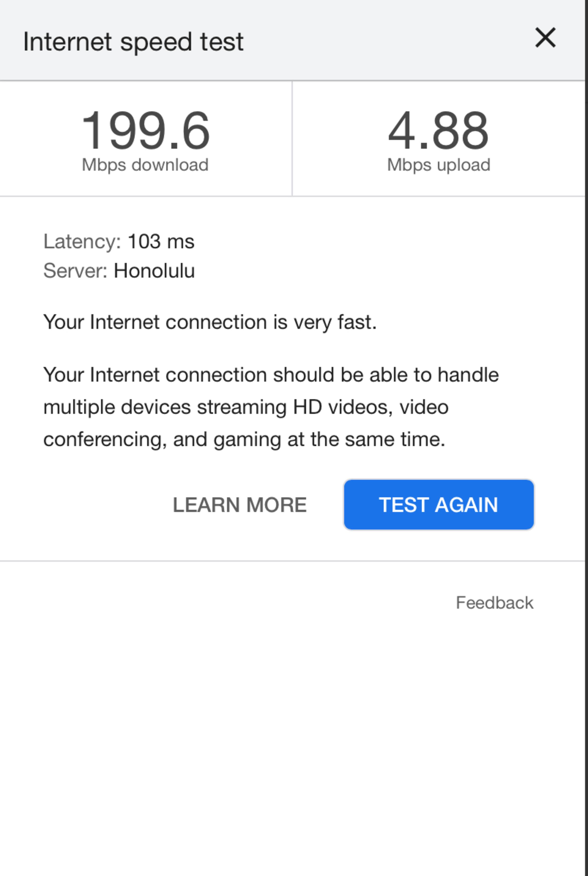Click the TEST AGAIN button
588x876 pixels.
[x=439, y=504]
